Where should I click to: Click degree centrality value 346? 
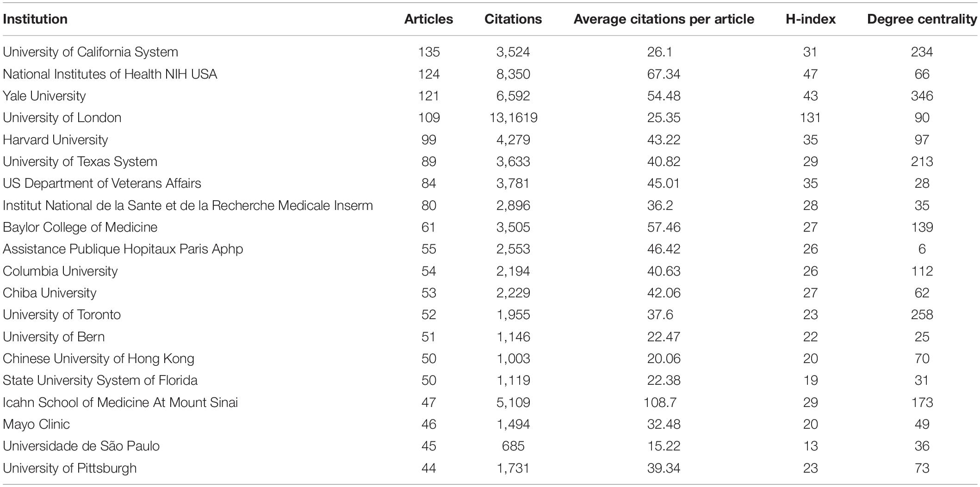click(x=922, y=96)
